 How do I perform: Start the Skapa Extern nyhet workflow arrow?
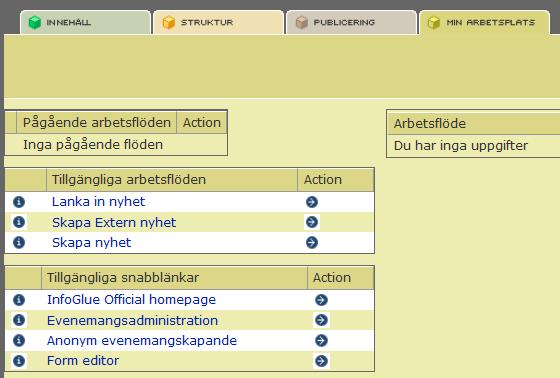(312, 222)
